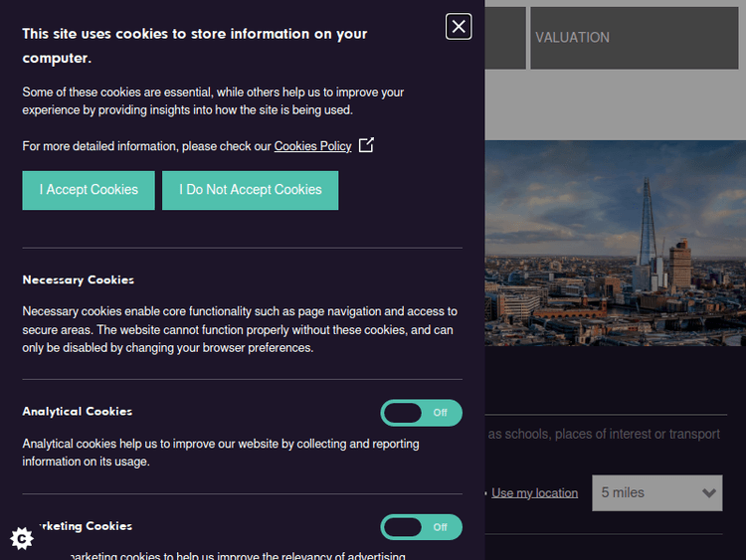Click the Analytical cookies description paragraph
Screen dimensions: 746x560
click(x=221, y=453)
